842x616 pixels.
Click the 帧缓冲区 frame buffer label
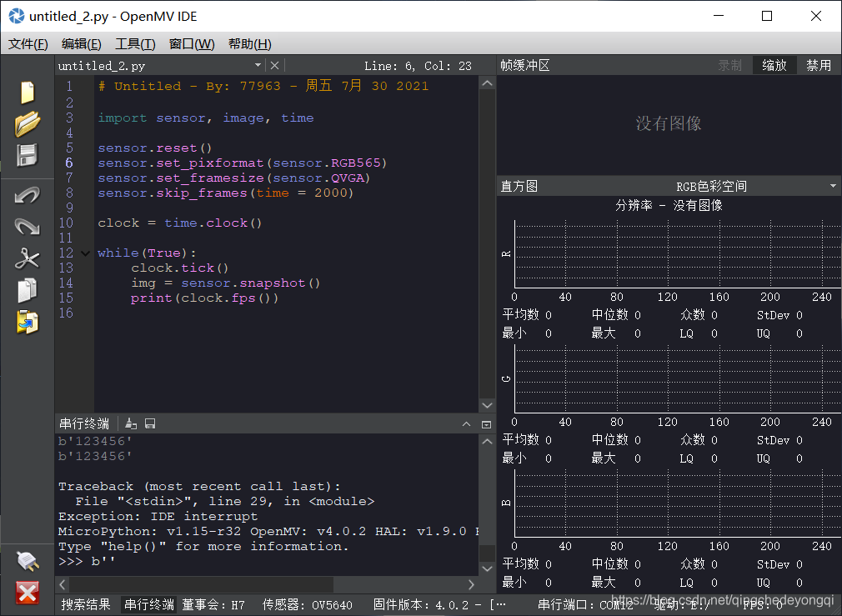click(x=525, y=66)
